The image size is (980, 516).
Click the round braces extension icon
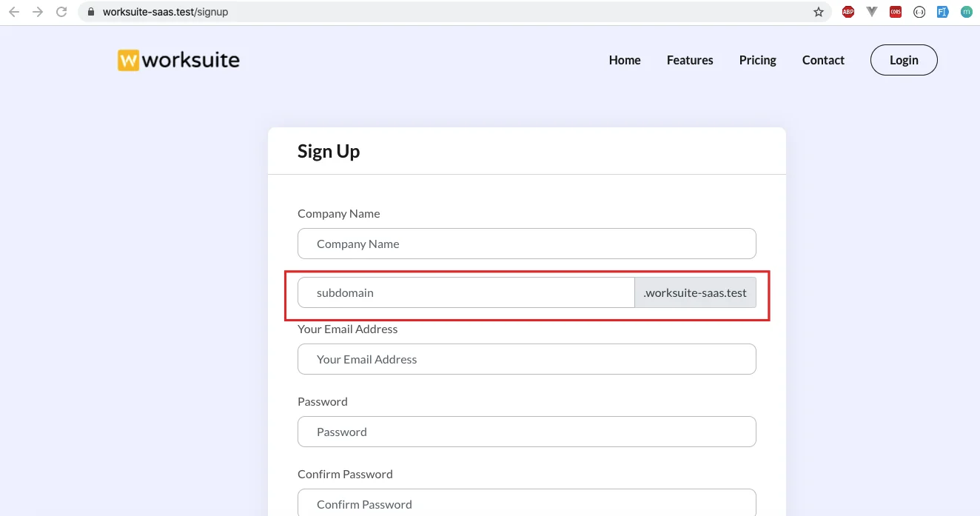coord(919,12)
